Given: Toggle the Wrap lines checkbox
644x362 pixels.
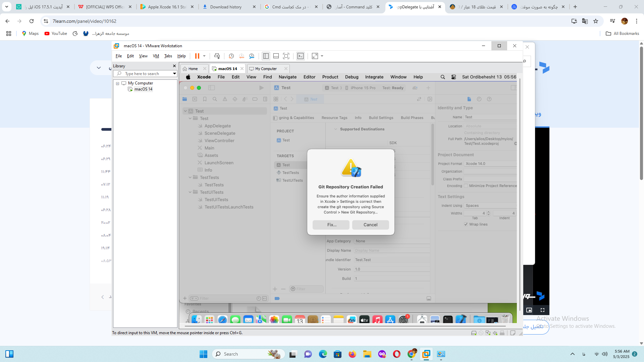Looking at the screenshot, I should [466, 224].
